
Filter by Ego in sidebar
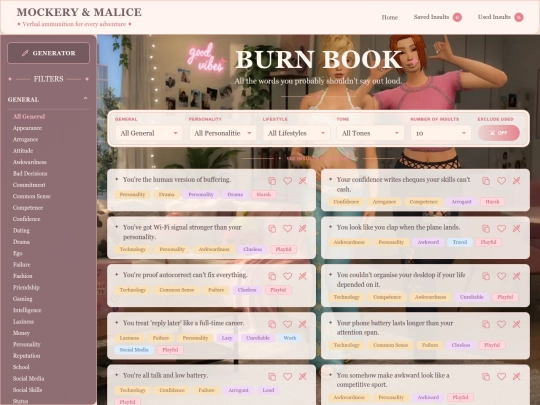pos(18,253)
